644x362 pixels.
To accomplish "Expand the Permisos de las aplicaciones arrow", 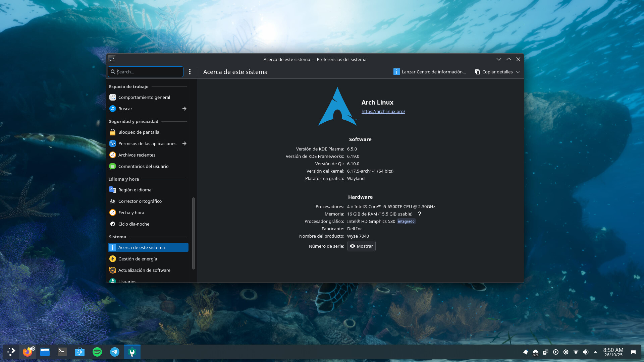I will [184, 144].
